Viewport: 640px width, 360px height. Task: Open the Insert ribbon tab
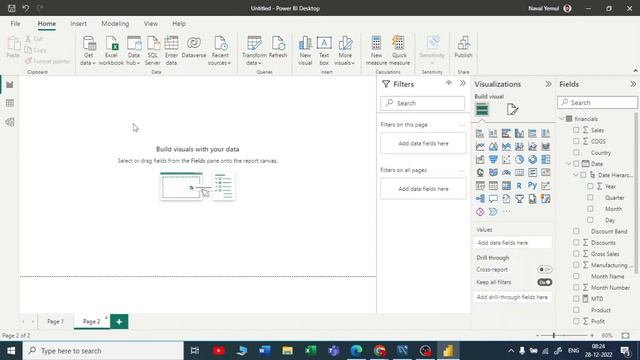pos(78,24)
